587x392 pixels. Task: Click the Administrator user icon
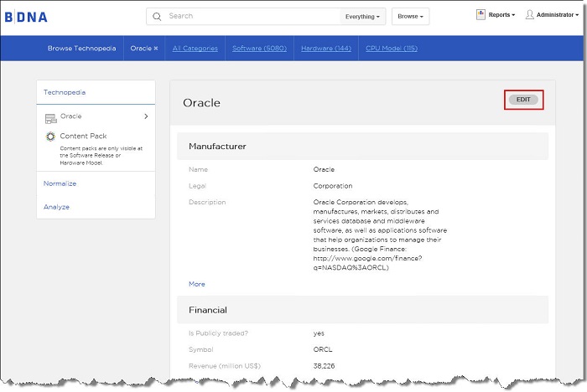click(x=529, y=14)
